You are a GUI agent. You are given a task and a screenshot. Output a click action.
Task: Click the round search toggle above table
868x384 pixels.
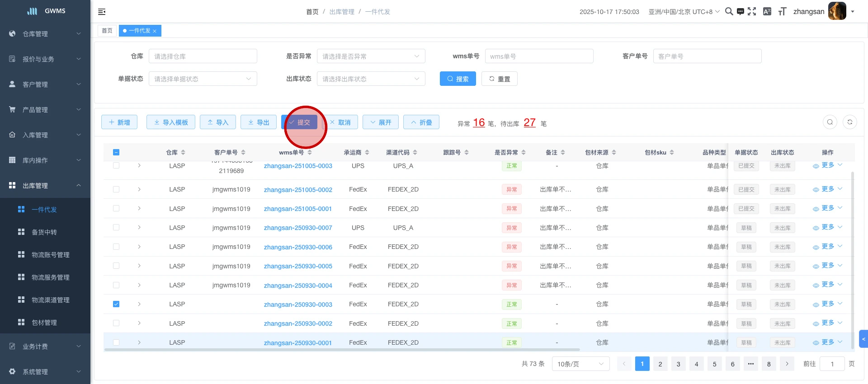830,122
